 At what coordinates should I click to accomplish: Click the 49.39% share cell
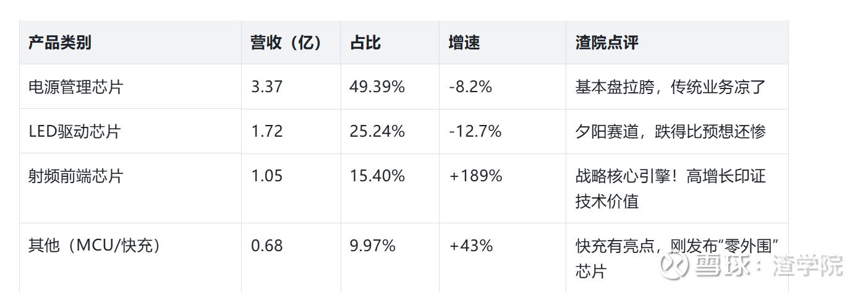[377, 87]
